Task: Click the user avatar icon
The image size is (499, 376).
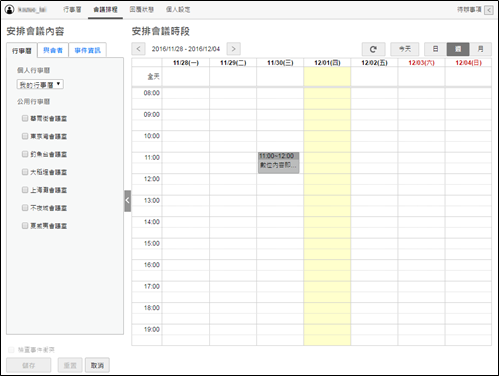Action: point(9,10)
